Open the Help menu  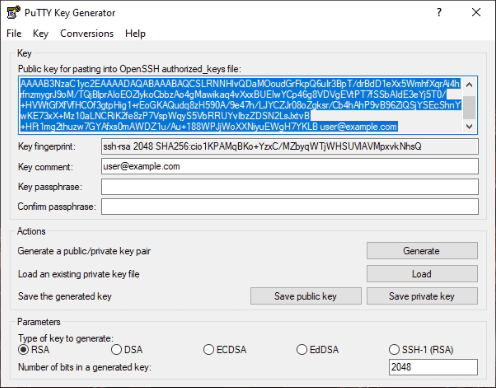pos(135,33)
